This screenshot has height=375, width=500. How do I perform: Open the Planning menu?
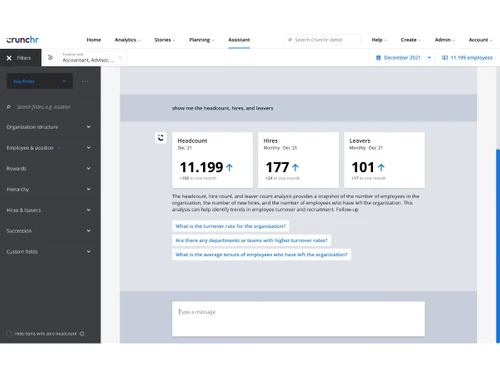(201, 40)
